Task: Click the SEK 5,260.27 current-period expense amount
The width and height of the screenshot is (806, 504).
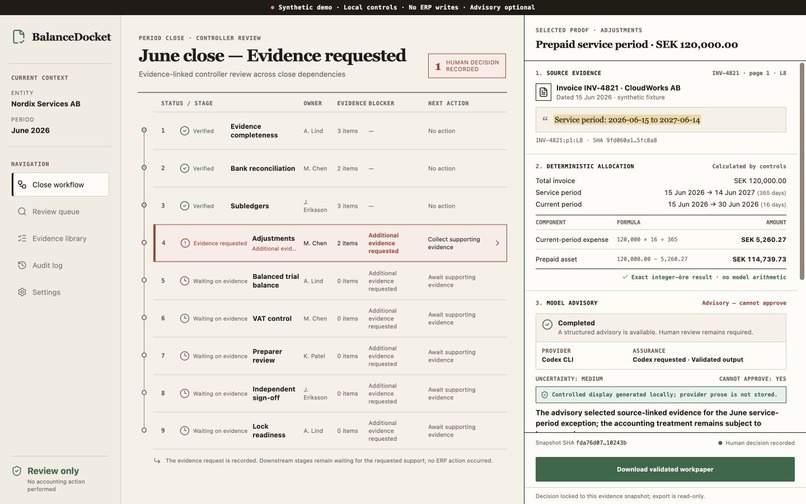Action: pos(763,240)
